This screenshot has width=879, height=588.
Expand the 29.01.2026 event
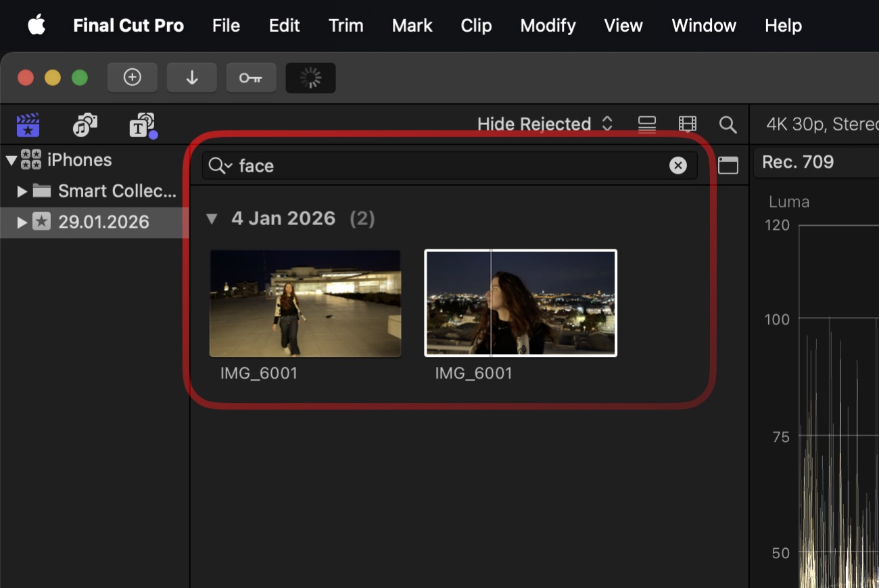pyautogui.click(x=22, y=222)
